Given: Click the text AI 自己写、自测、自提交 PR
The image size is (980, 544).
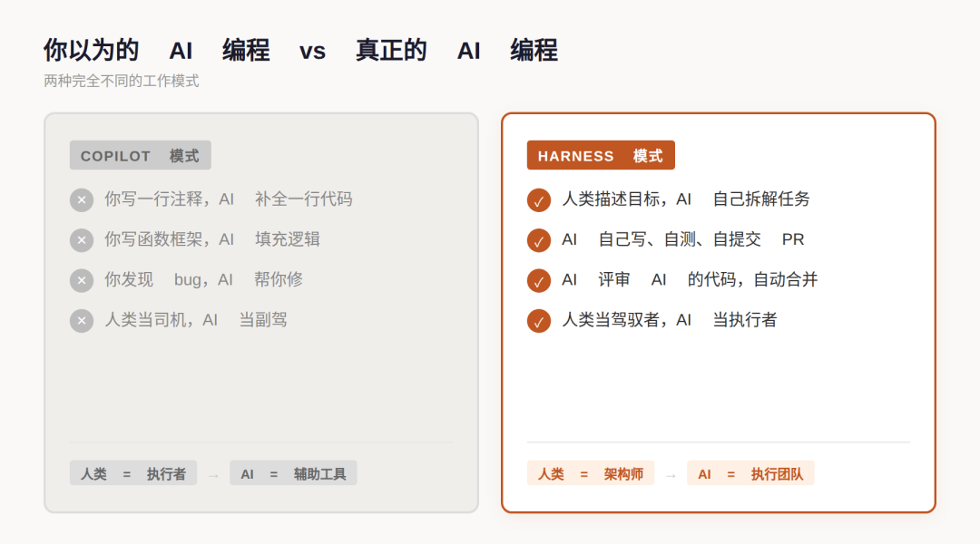Looking at the screenshot, I should (683, 239).
